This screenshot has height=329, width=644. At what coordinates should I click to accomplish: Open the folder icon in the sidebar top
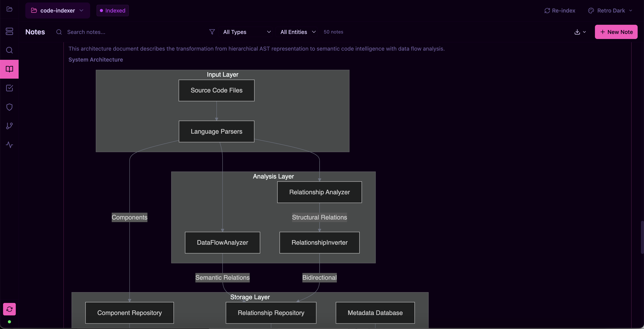(9, 9)
